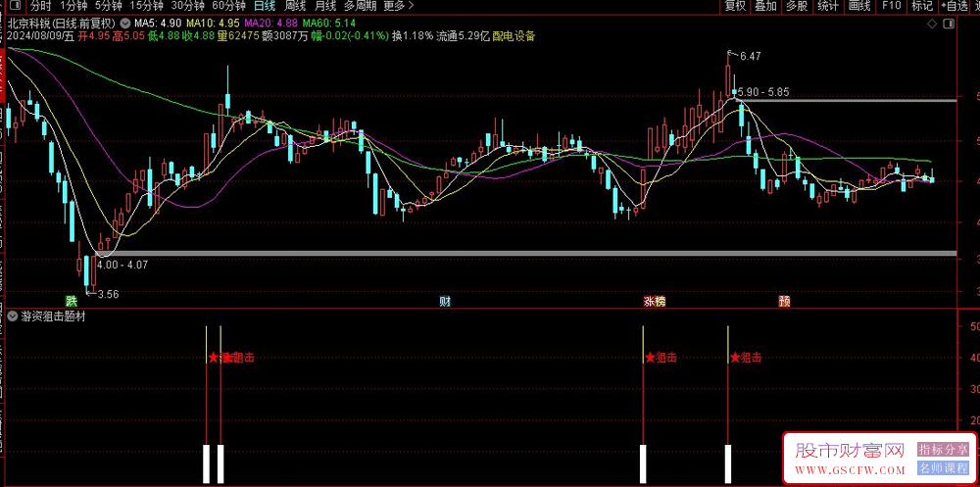Select the 60分钟 period
The image size is (980, 487).
point(228,6)
